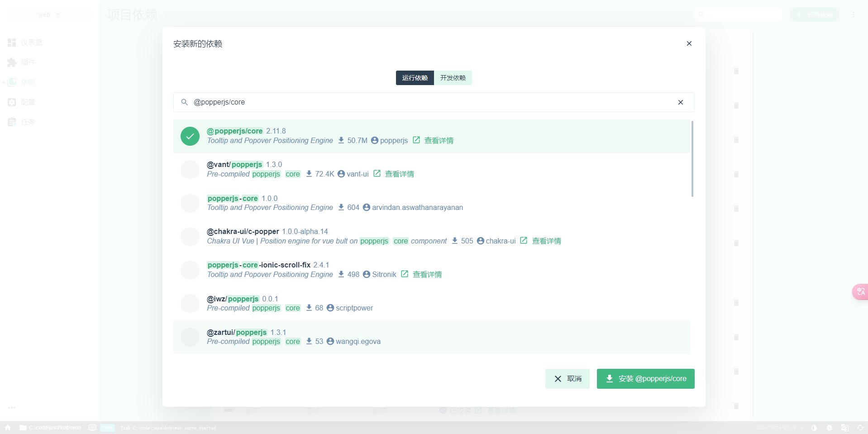Select the @zartui/popperjs package circle
This screenshot has height=434, width=868.
click(x=190, y=337)
